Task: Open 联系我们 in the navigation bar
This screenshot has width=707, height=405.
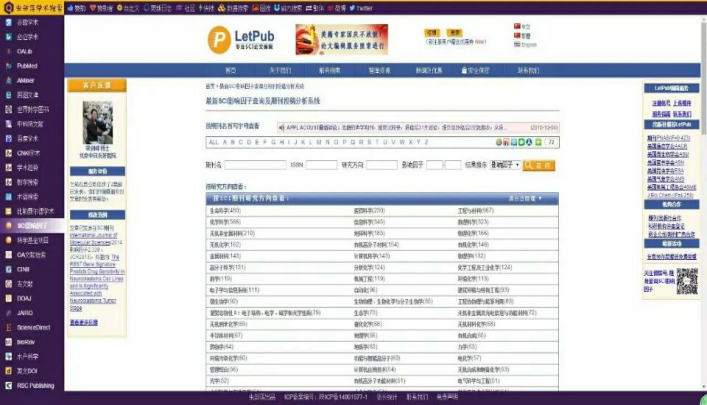Action: [528, 70]
